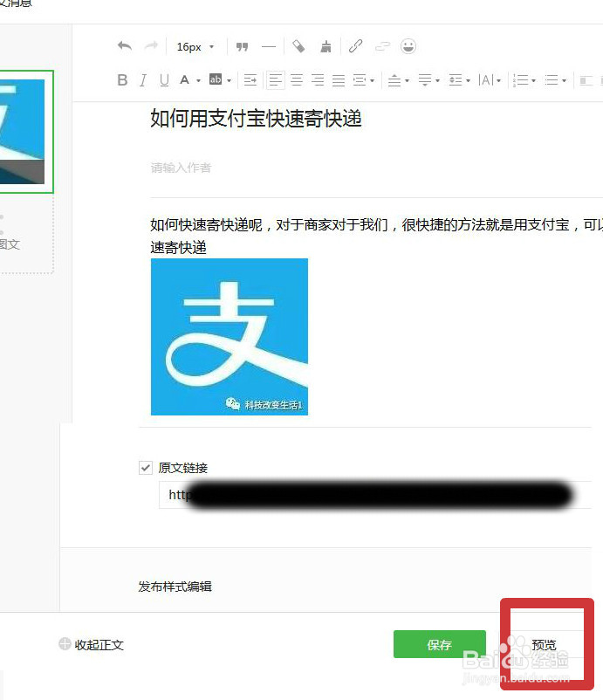Center align text
Viewport: 603px width, 700px height.
(x=297, y=80)
